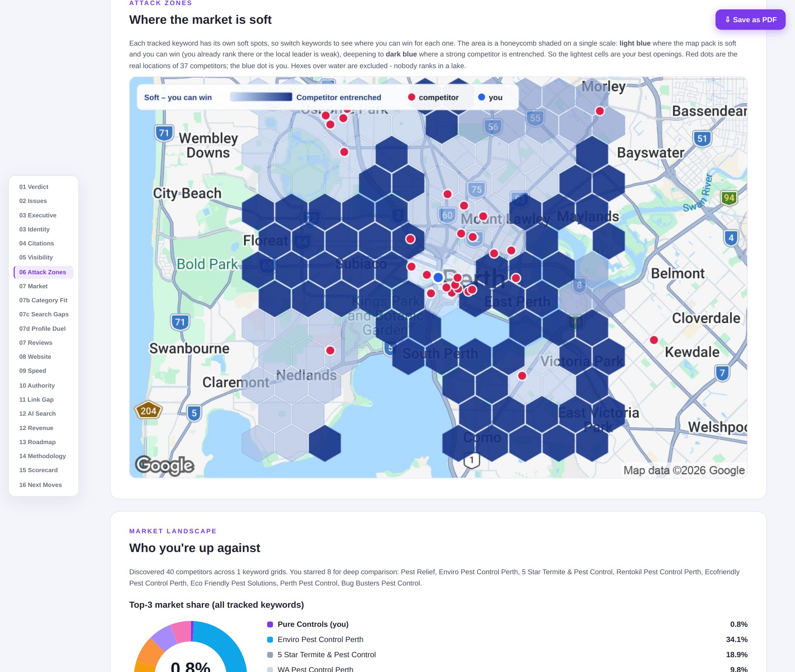Open 07b Category Fit in the sidebar
This screenshot has height=672, width=795.
[x=43, y=300]
